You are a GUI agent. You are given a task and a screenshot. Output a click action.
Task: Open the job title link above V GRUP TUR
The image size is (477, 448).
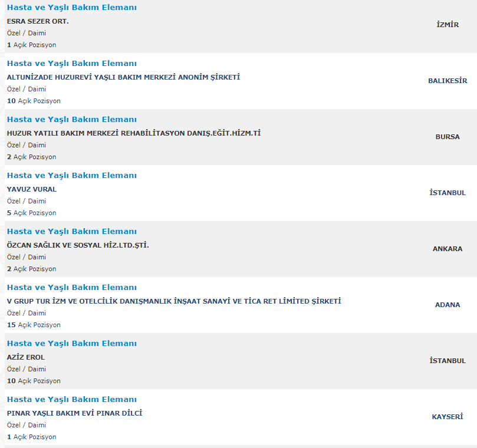(x=71, y=288)
